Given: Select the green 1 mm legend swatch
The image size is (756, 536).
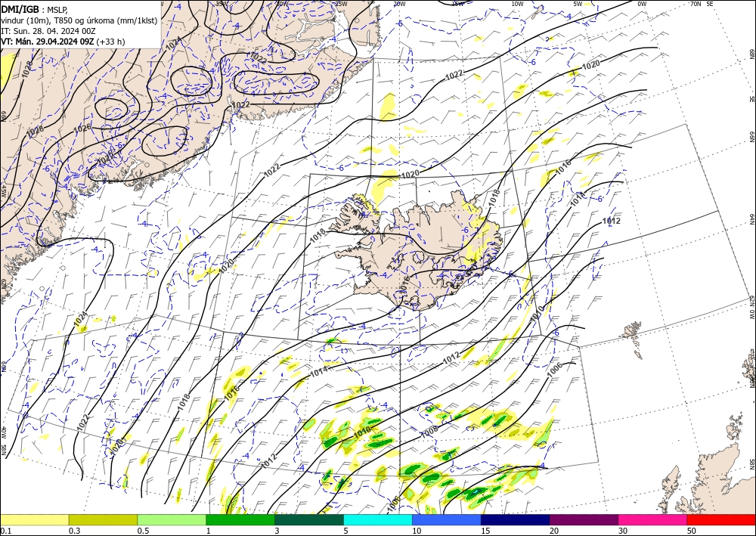Looking at the screenshot, I should click(240, 519).
